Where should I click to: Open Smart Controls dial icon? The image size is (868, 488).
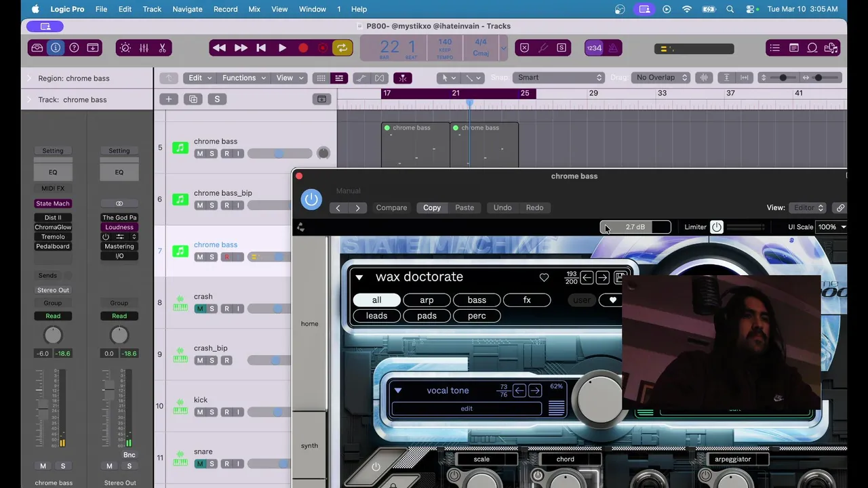tap(125, 48)
